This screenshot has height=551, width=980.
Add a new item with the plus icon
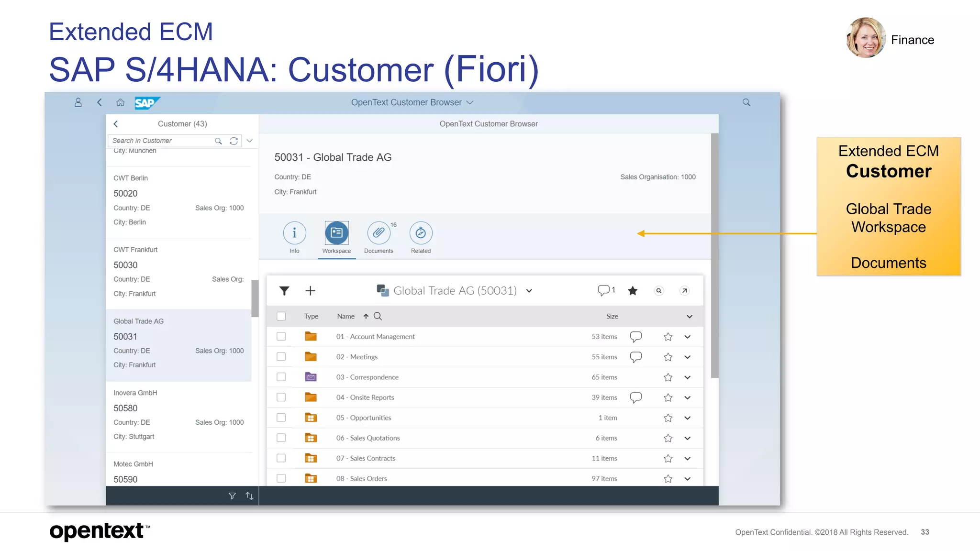(x=310, y=291)
